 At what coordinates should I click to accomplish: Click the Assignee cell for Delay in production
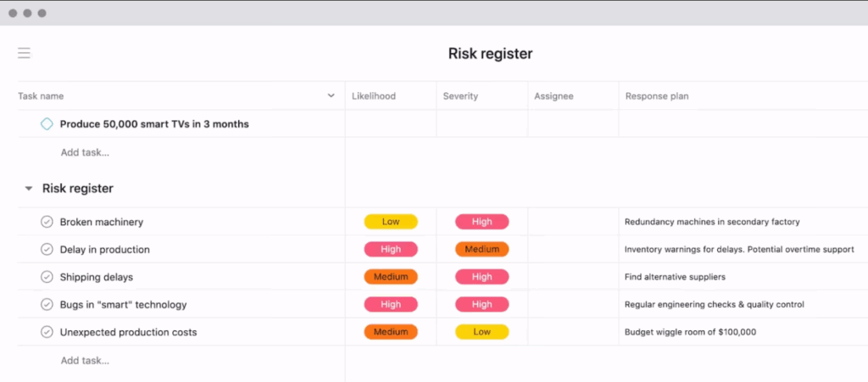click(x=573, y=249)
